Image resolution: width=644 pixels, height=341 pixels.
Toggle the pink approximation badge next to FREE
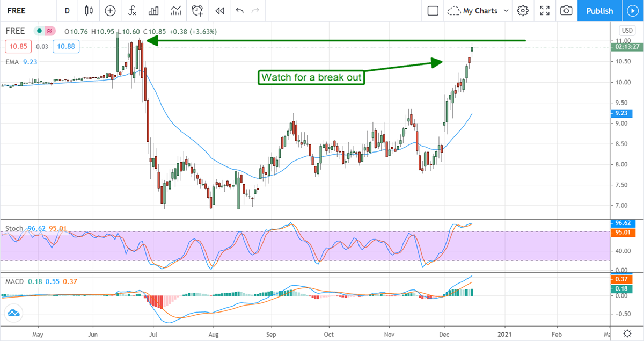click(50, 31)
